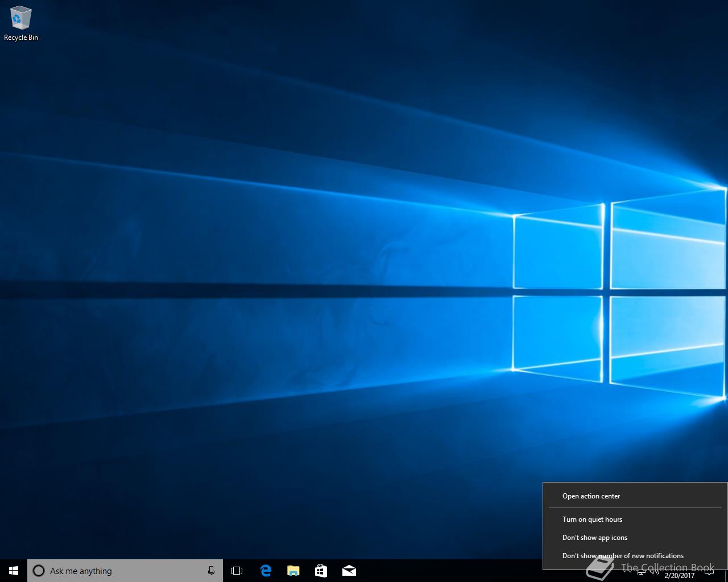The height and width of the screenshot is (582, 728).
Task: Click the volume speaker tray icon
Action: pyautogui.click(x=655, y=572)
